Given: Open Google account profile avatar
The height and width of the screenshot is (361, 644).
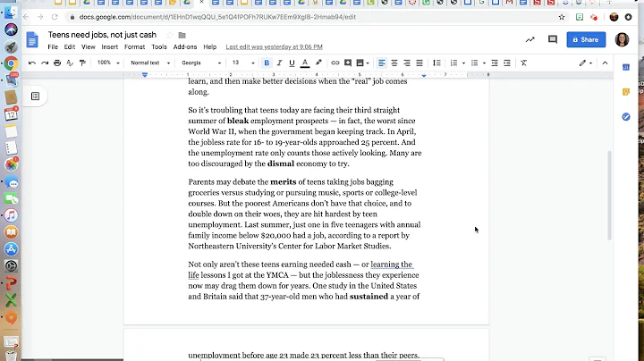Looking at the screenshot, I should coord(622,39).
